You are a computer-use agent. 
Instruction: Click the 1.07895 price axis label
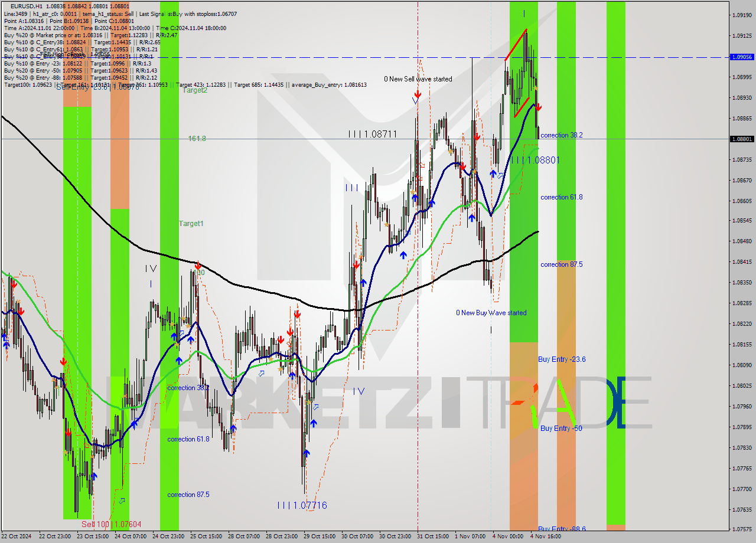tap(742, 427)
